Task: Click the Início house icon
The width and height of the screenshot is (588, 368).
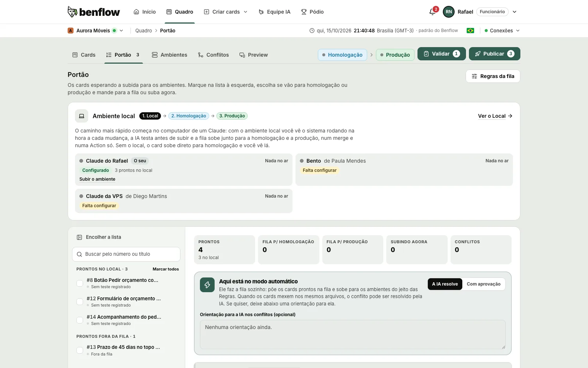Action: pyautogui.click(x=136, y=12)
